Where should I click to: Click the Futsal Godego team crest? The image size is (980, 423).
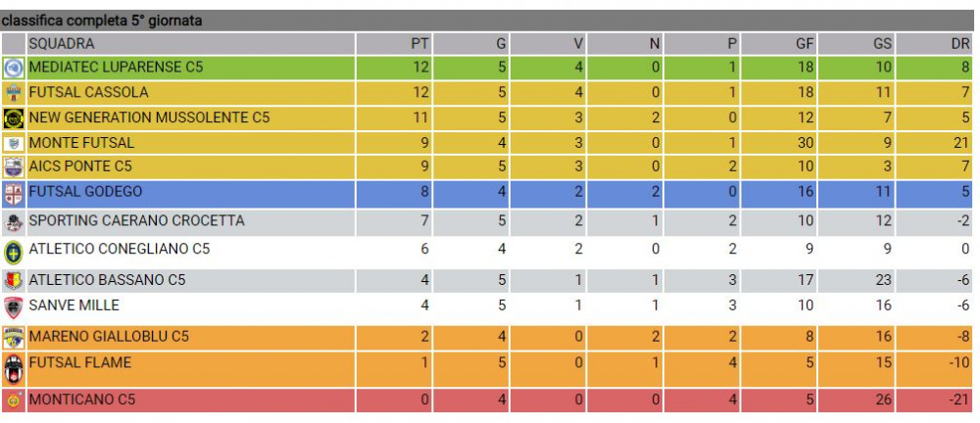13,192
